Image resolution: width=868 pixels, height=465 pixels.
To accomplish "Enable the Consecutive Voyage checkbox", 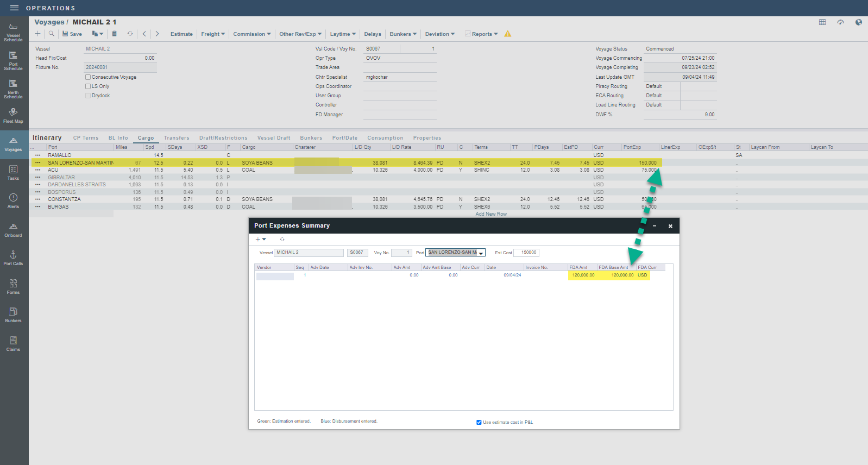I will (88, 77).
